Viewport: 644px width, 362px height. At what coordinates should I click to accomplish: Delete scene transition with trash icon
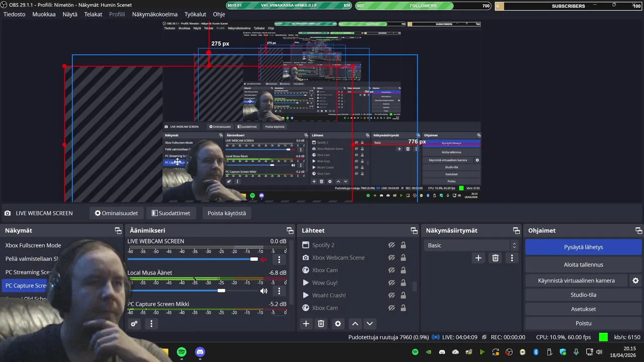coord(496,258)
